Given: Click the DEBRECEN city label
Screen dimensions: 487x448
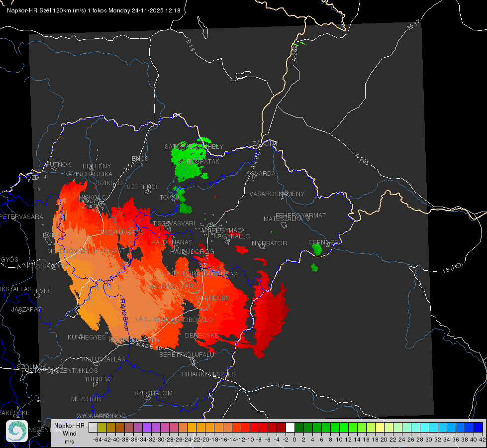Looking at the screenshot, I should (213, 298).
